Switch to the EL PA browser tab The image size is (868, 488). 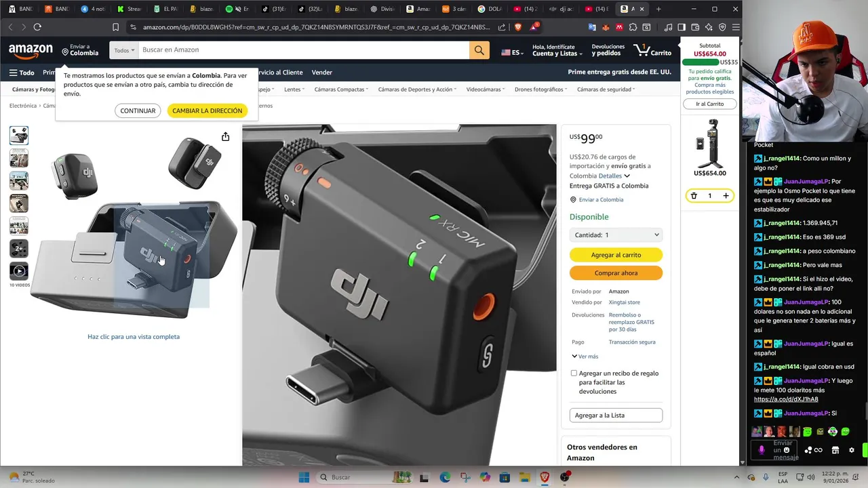pyautogui.click(x=165, y=9)
